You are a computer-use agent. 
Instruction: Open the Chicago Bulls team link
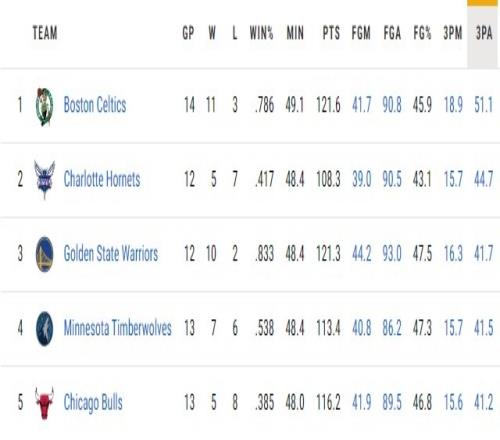pyautogui.click(x=93, y=403)
